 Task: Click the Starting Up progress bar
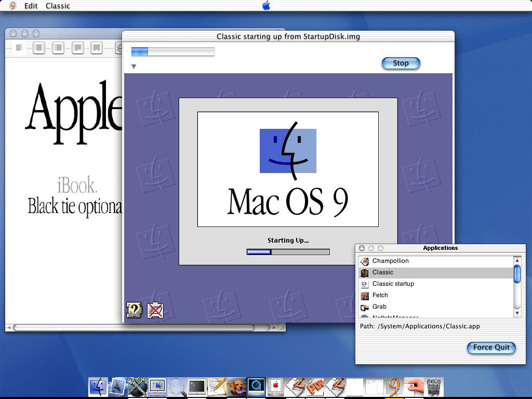(288, 252)
